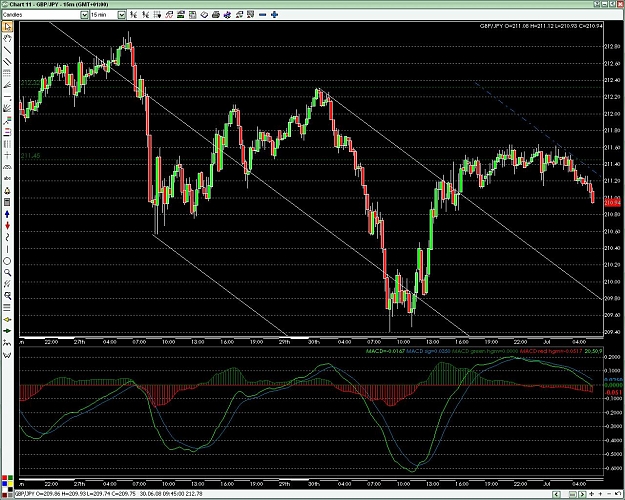Click the 210.94 current price tag
The width and height of the screenshot is (625, 500).
612,203
